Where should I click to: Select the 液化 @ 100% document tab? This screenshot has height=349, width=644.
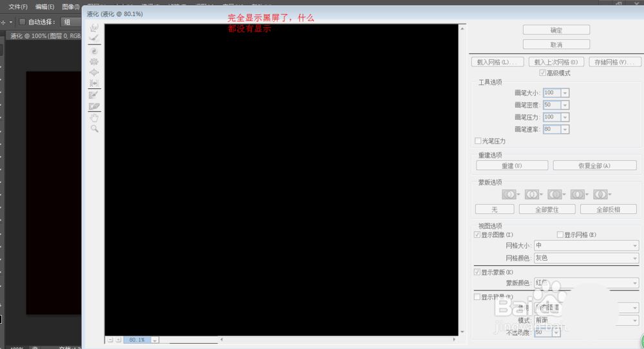tap(44, 35)
